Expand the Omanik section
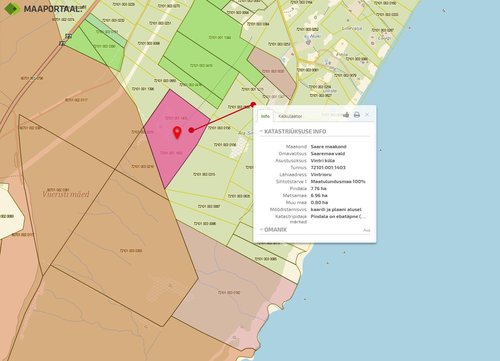 click(273, 230)
